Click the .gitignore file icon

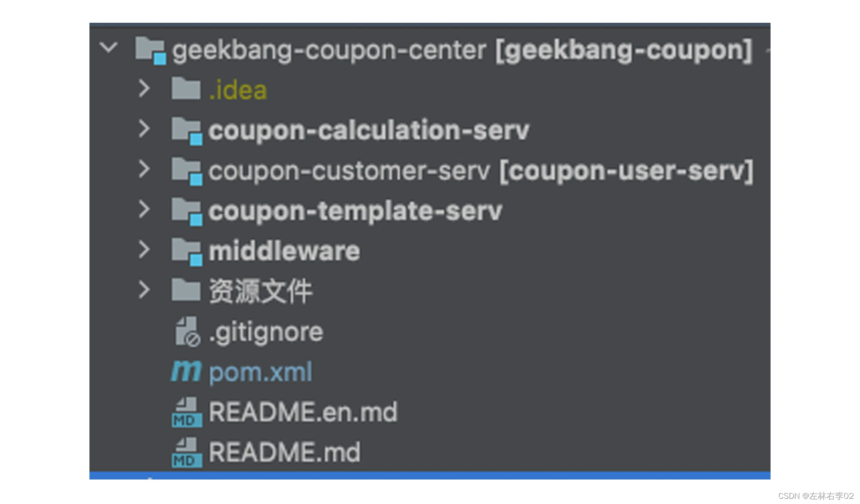(x=187, y=332)
